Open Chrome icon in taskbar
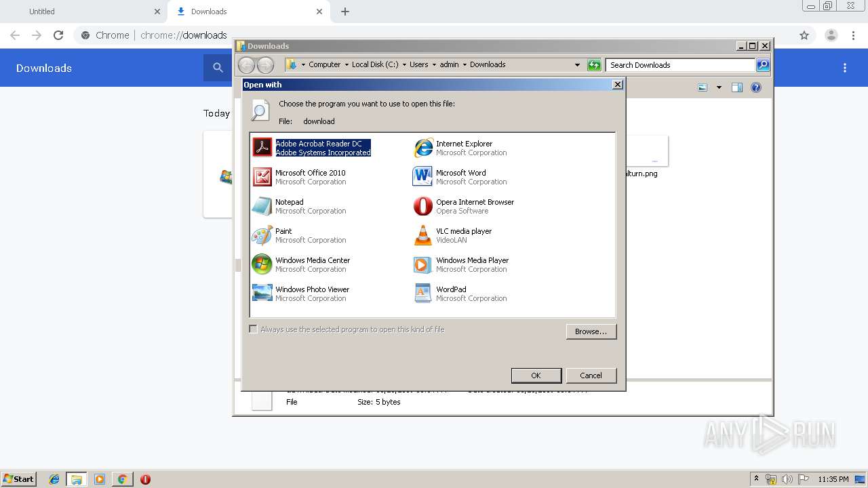 pyautogui.click(x=122, y=479)
